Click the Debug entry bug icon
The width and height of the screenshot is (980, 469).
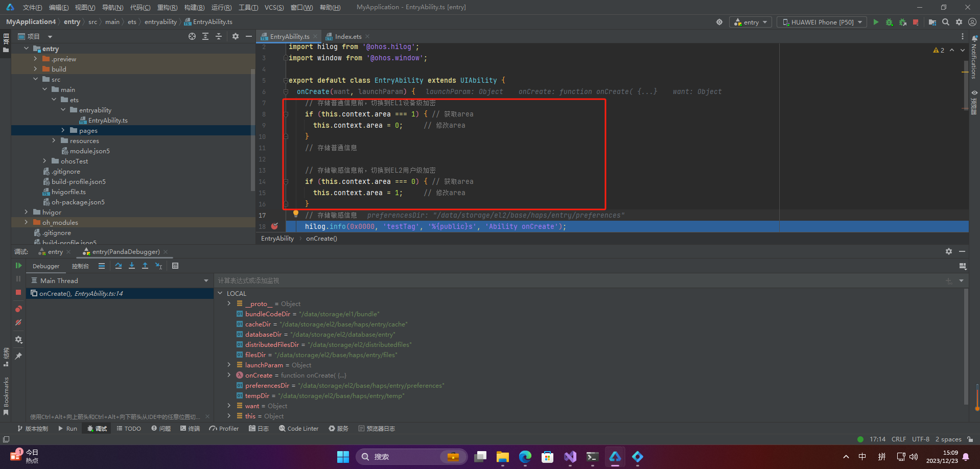pos(889,22)
